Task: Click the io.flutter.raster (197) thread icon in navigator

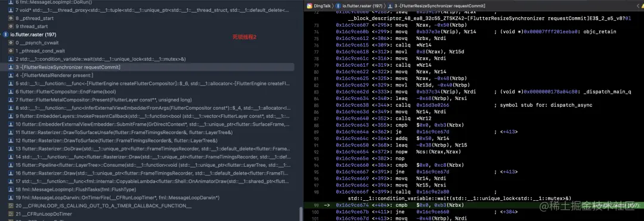Action: click(x=6, y=35)
